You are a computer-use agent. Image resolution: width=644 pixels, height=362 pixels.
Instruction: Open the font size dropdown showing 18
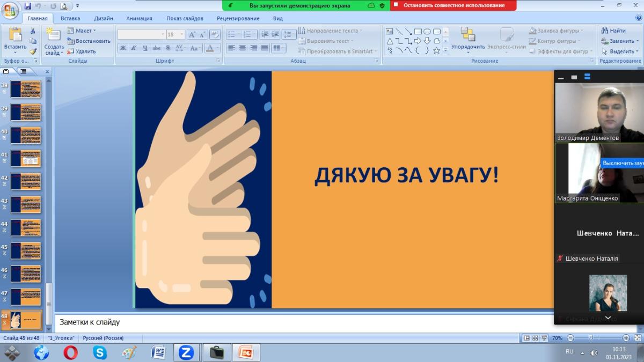(174, 34)
